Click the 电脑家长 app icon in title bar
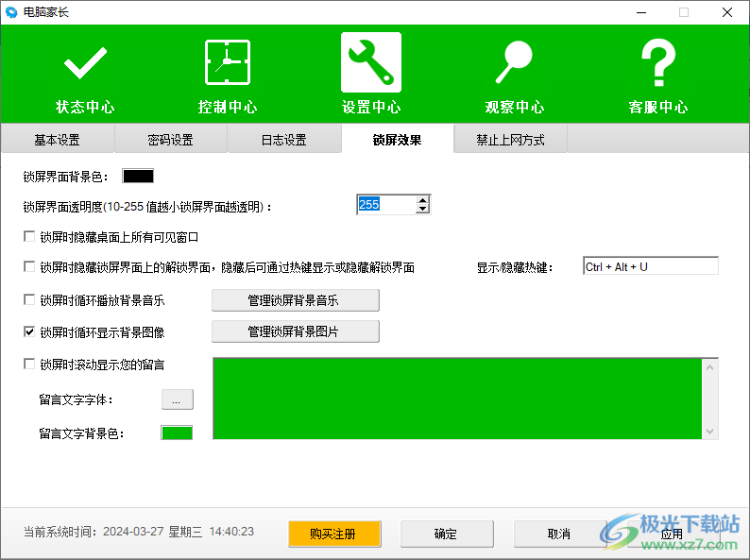 tap(11, 12)
